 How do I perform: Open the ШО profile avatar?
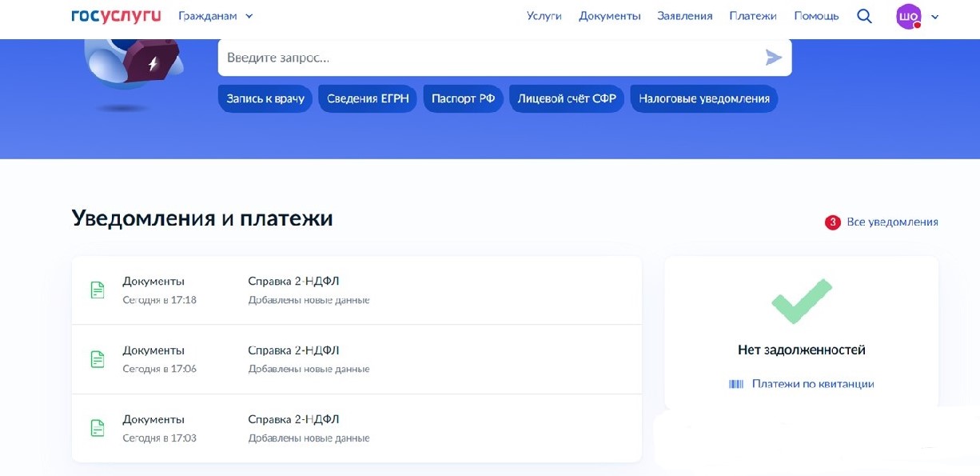pos(908,16)
